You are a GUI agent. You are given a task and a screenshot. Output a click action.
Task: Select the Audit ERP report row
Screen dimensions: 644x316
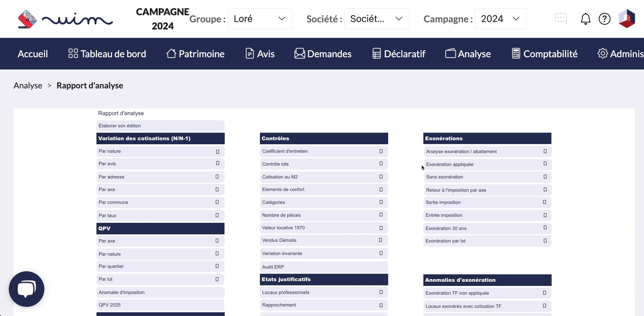pyautogui.click(x=324, y=267)
